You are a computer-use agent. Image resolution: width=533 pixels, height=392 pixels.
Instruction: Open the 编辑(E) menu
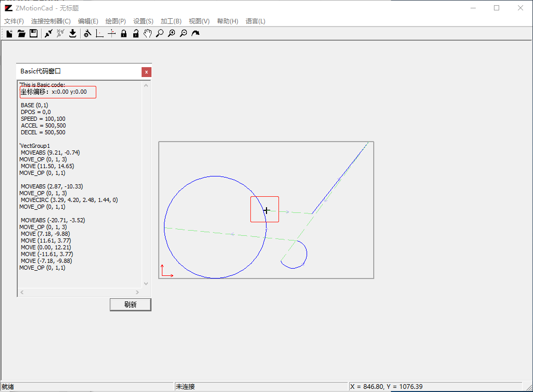(x=88, y=21)
